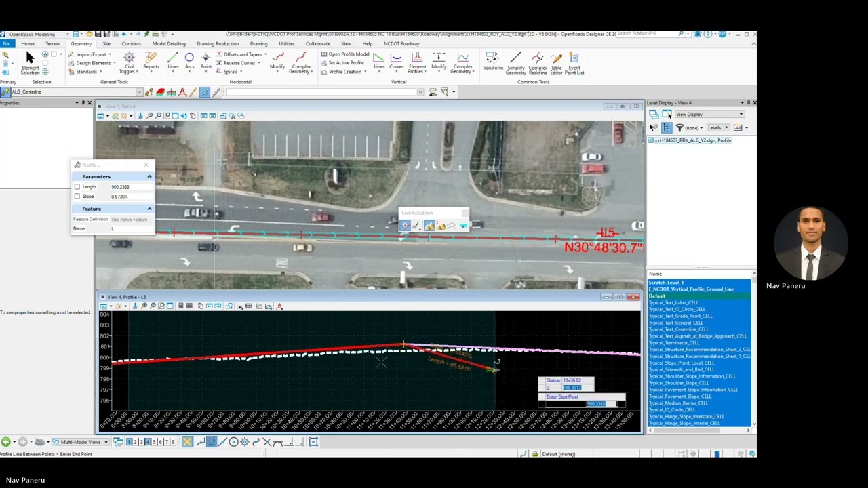Select the Transform tool
Viewport: 868px width, 488px height.
492,61
